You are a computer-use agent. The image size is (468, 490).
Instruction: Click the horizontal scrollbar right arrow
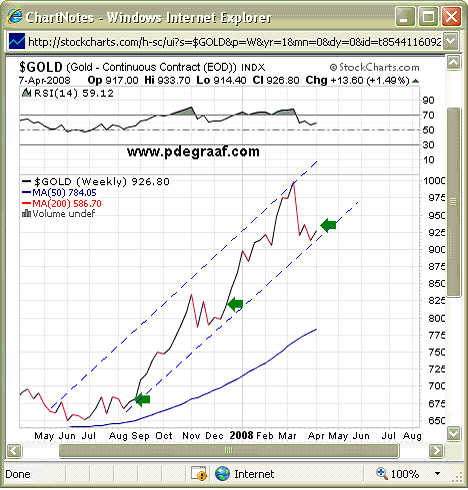click(436, 451)
